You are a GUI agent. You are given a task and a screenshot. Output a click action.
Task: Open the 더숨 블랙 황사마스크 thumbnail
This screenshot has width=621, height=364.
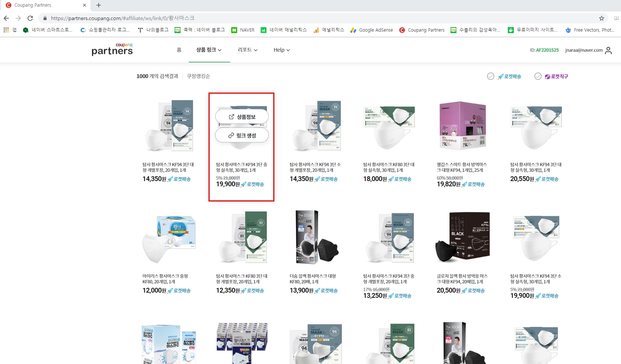coord(316,237)
